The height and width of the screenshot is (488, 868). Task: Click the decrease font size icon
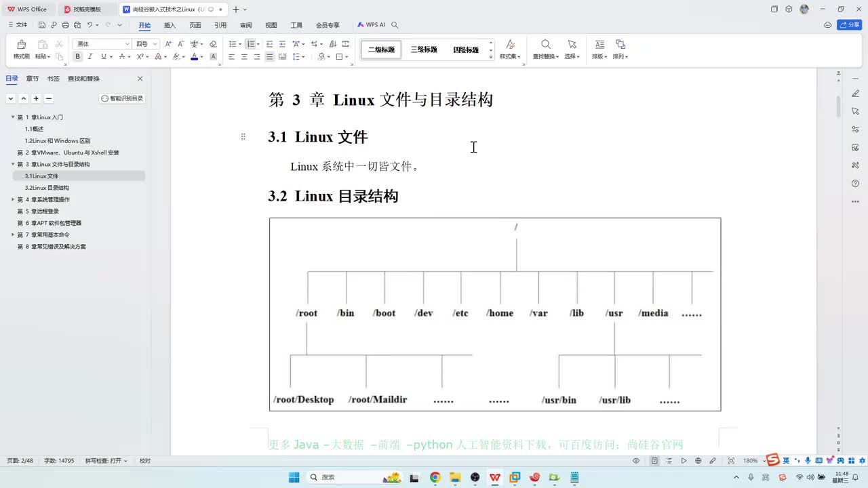tap(180, 43)
